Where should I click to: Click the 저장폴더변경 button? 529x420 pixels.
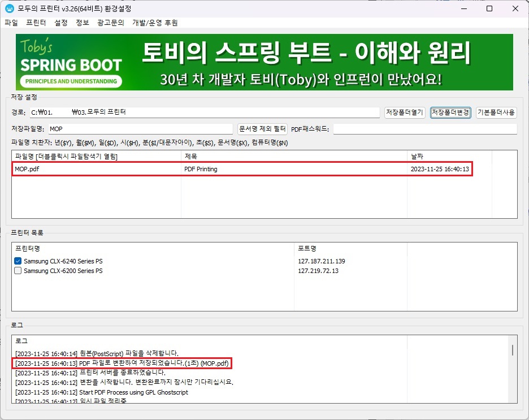coord(449,112)
